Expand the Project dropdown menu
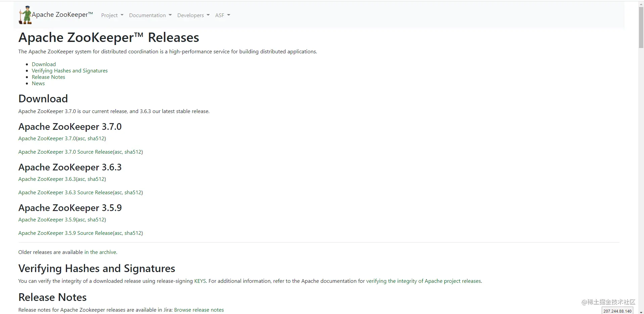 pyautogui.click(x=112, y=15)
